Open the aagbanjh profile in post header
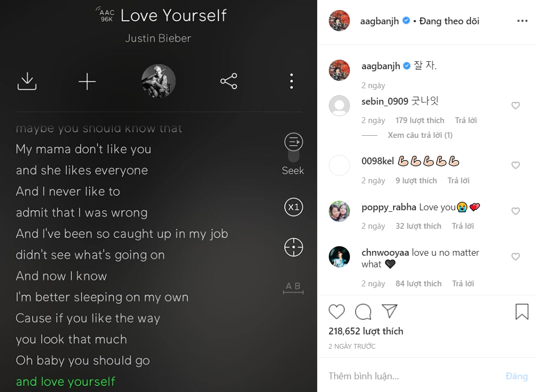 tap(383, 21)
